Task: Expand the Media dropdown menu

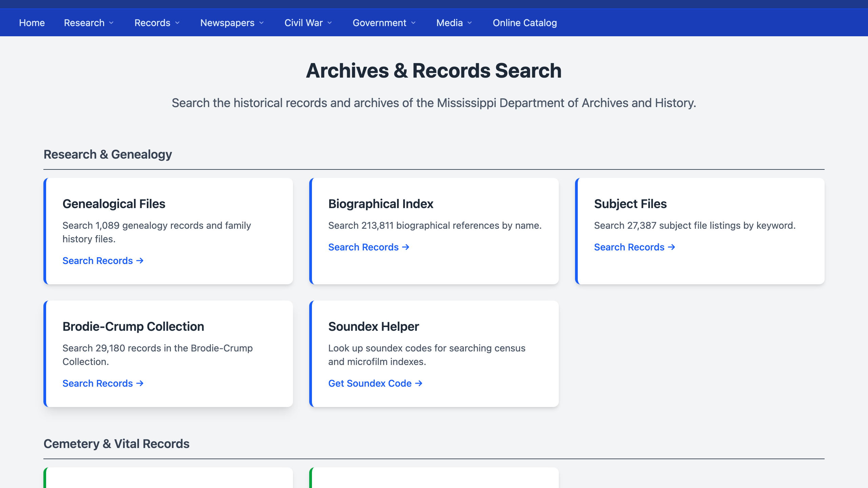Action: [x=454, y=23]
